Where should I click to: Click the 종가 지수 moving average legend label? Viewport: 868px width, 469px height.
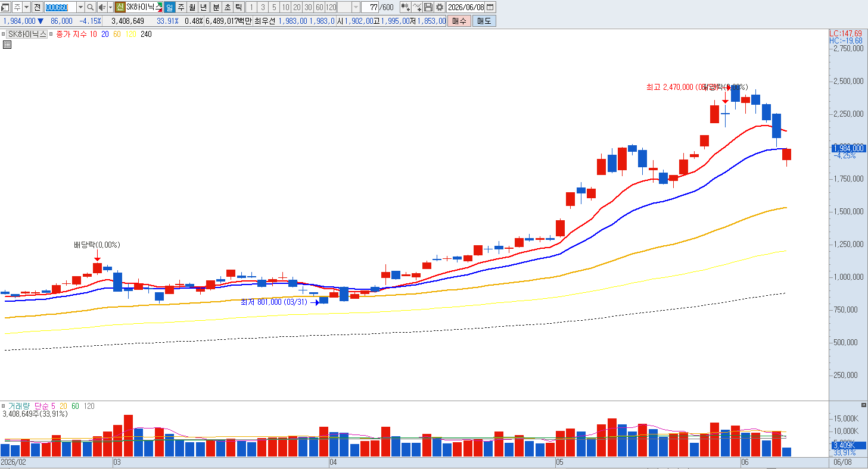[71, 34]
